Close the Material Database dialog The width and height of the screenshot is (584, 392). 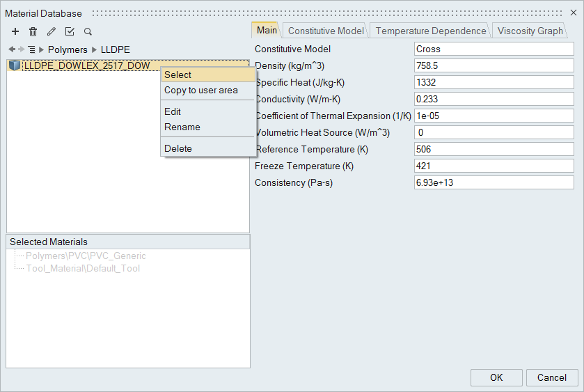[573, 13]
